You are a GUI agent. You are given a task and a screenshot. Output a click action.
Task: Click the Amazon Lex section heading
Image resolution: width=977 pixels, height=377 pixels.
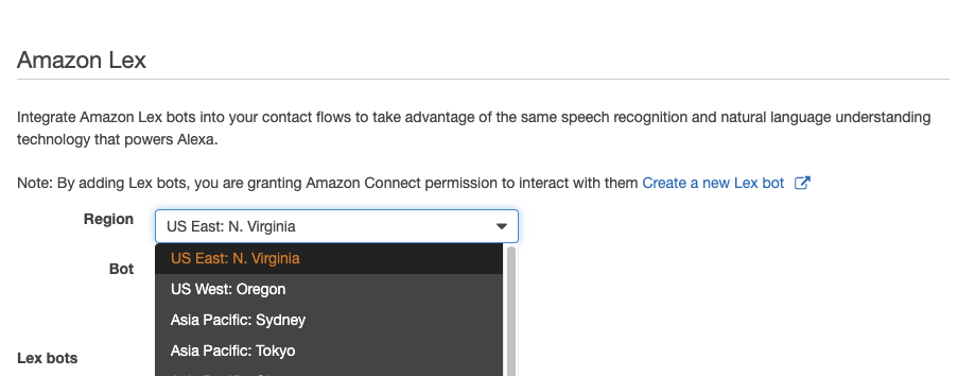pyautogui.click(x=82, y=60)
